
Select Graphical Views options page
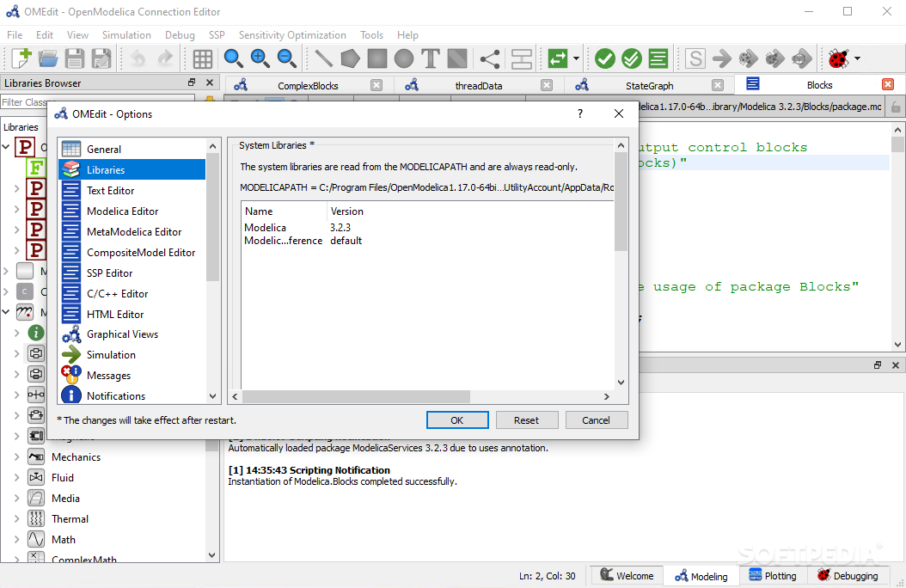pos(132,334)
